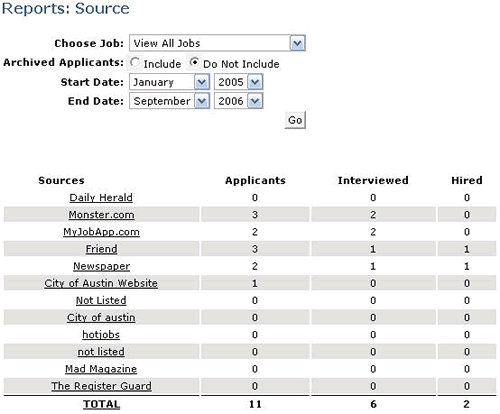Viewport: 500px width, 414px height.
Task: Open the Newspaper source link
Action: [101, 266]
